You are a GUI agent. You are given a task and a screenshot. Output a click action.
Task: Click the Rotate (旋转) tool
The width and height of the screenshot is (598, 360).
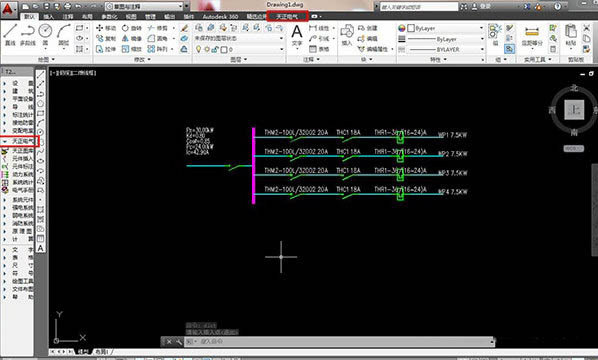[132, 28]
